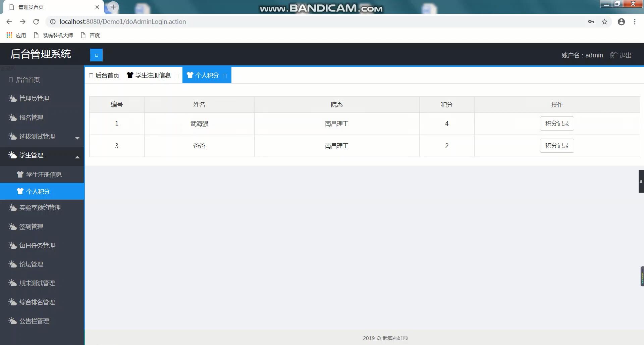Click footer text 2019 © 武海强好帅
The image size is (644, 345).
[x=385, y=338]
